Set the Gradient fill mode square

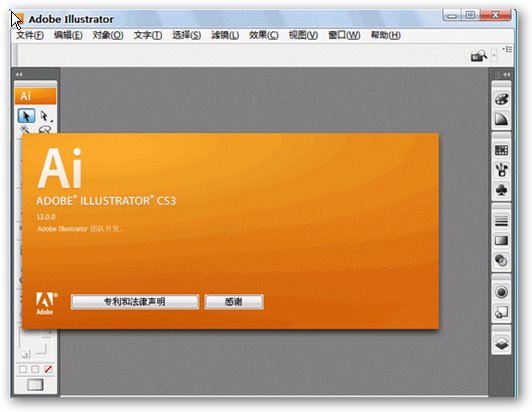(35, 369)
